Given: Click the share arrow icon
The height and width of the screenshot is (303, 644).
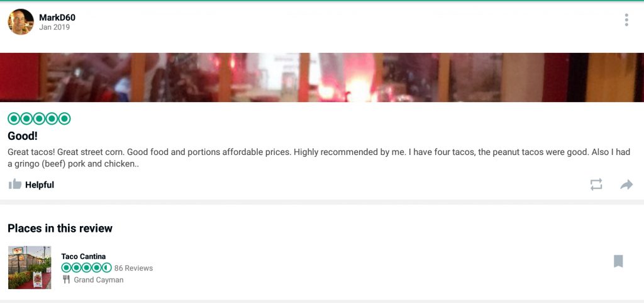Looking at the screenshot, I should [x=626, y=185].
